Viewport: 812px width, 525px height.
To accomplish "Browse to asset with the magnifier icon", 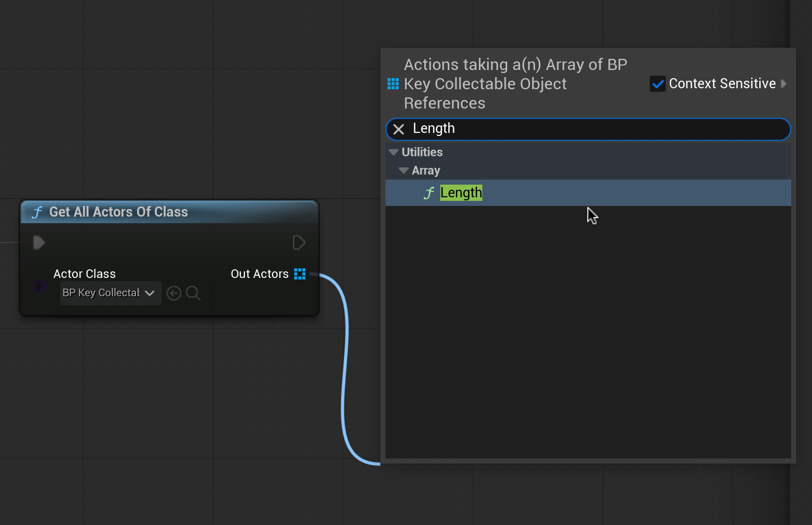I will (x=193, y=293).
